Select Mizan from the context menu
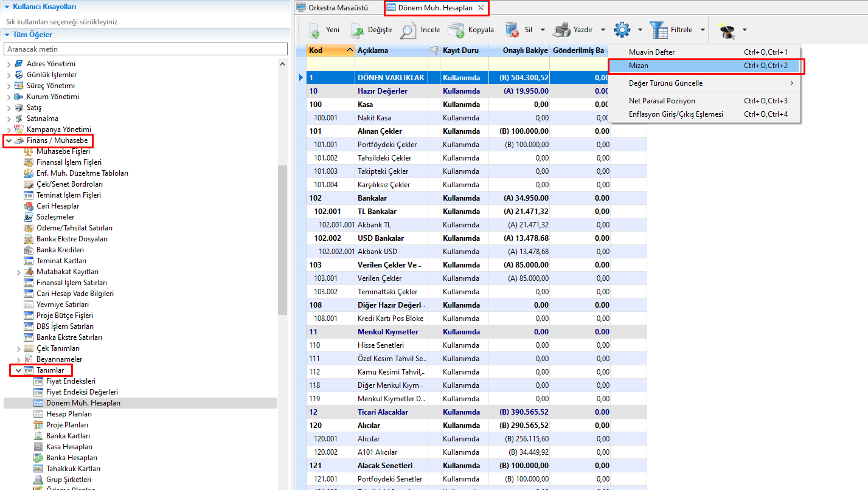This screenshot has width=868, height=490. click(639, 65)
